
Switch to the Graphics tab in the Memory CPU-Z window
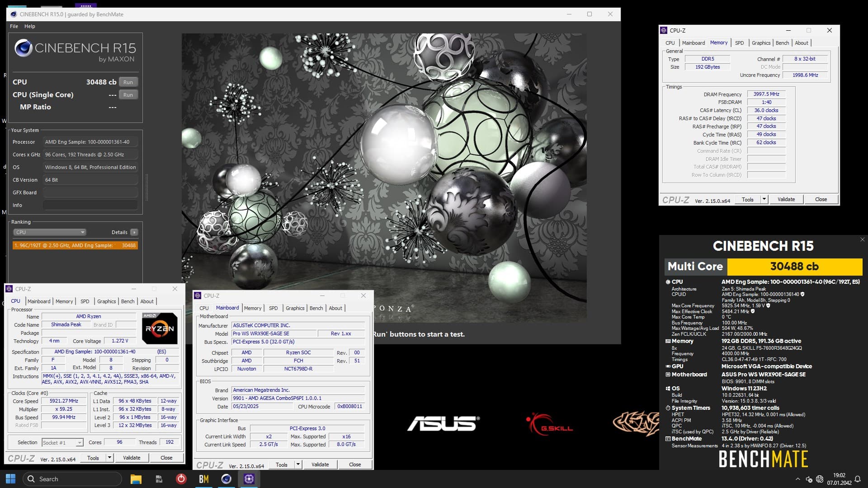761,42
